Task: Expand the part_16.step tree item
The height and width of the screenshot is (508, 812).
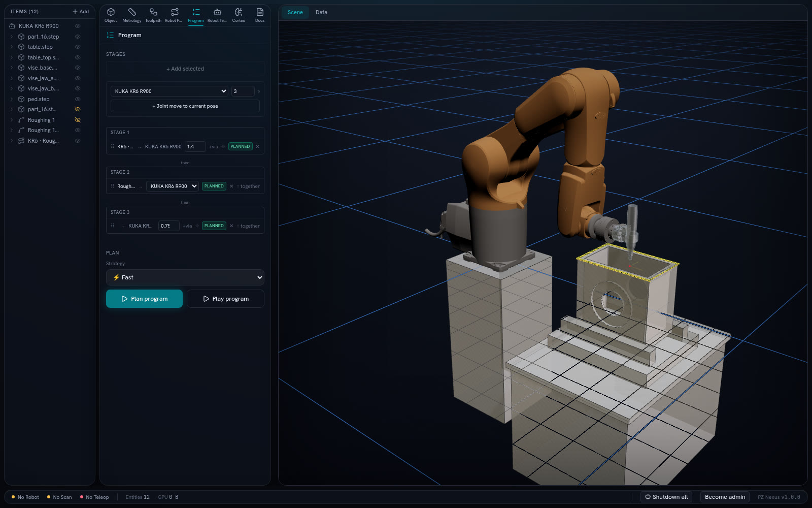Action: [12, 37]
